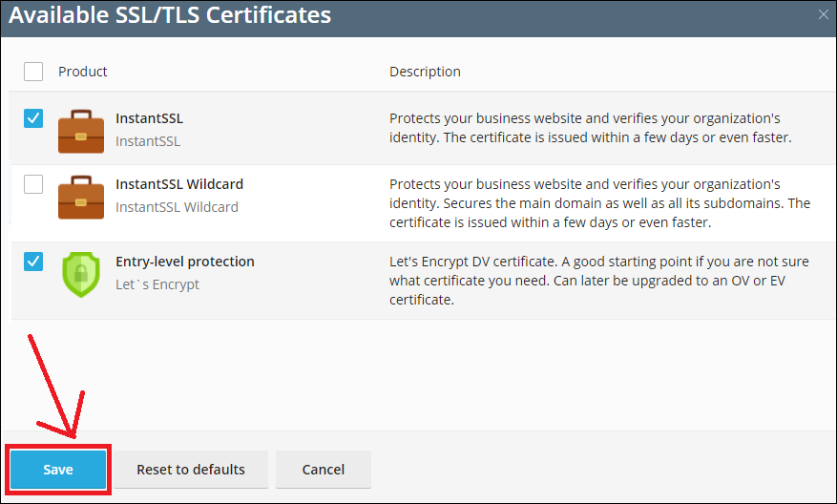Click the green Let's Encrypt shield icon
The width and height of the screenshot is (837, 504).
coord(81,273)
